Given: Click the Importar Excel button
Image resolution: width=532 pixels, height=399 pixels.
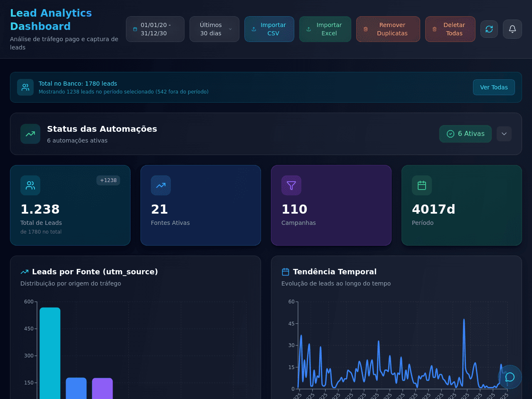Looking at the screenshot, I should (x=325, y=29).
